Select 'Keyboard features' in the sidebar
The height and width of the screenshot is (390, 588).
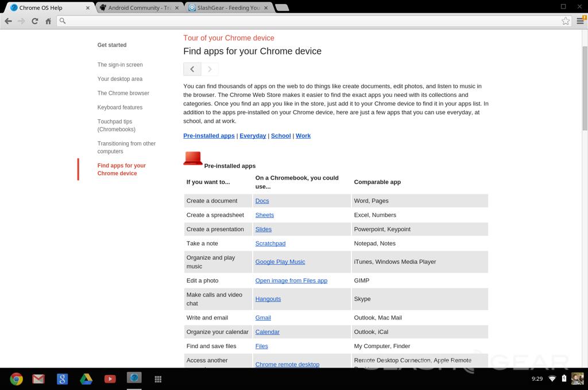(x=120, y=107)
